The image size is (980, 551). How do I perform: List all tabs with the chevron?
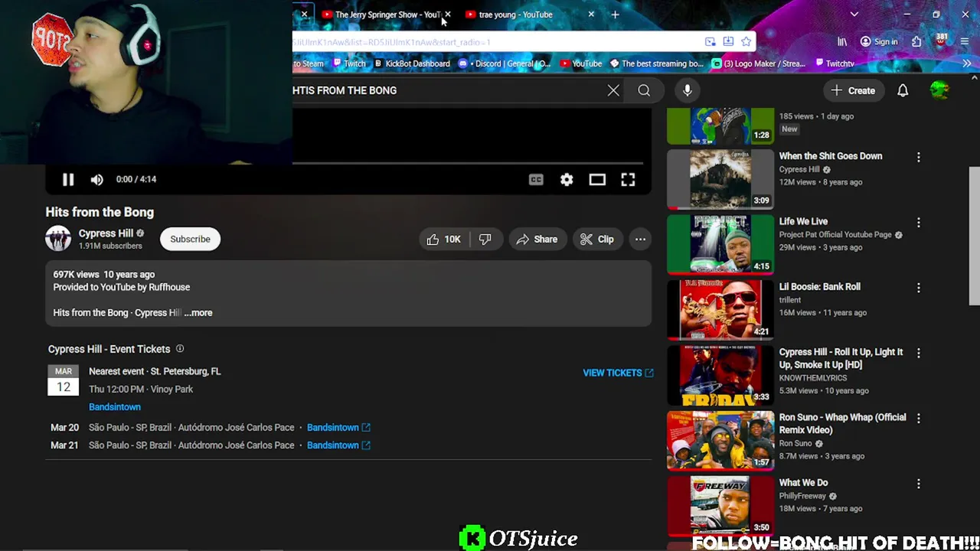point(854,15)
